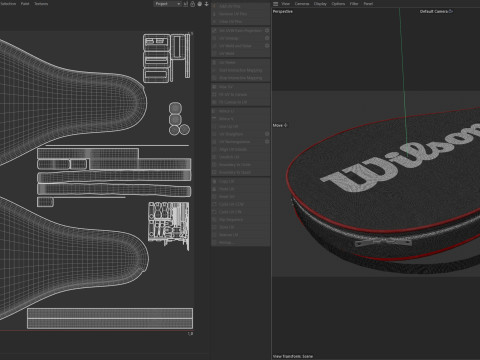Screen dimensions: 480x360
Task: Click Copy UV
Action: click(240, 181)
